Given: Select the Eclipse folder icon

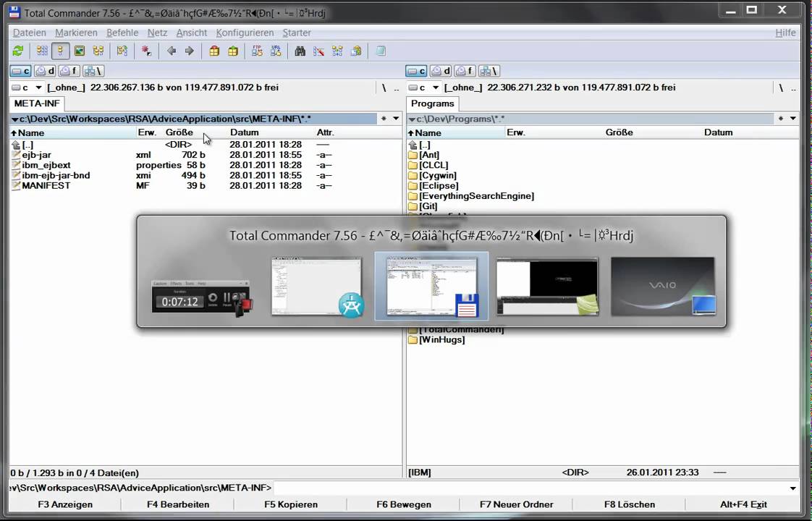Looking at the screenshot, I should click(413, 186).
